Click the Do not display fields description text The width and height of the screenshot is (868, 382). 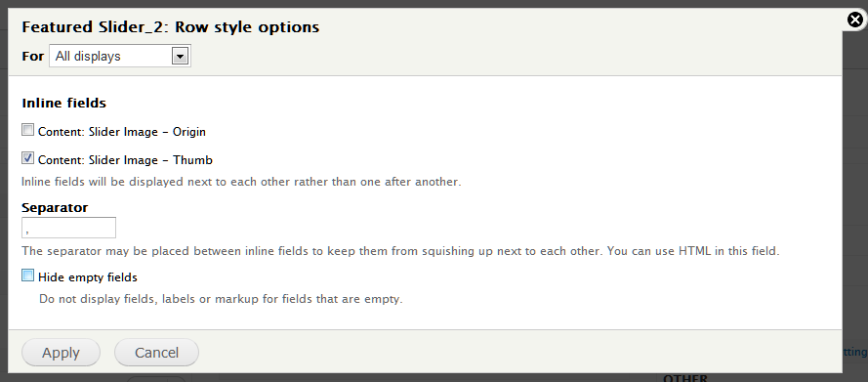221,300
